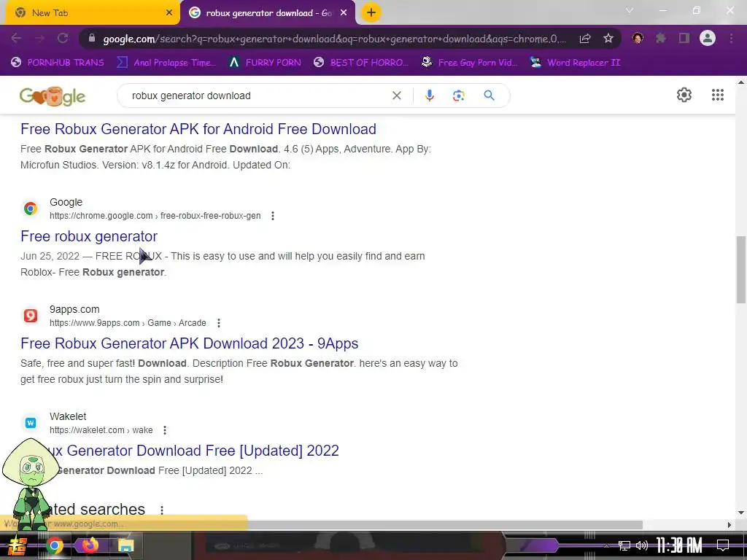Open the notification center icon

pyautogui.click(x=723, y=545)
